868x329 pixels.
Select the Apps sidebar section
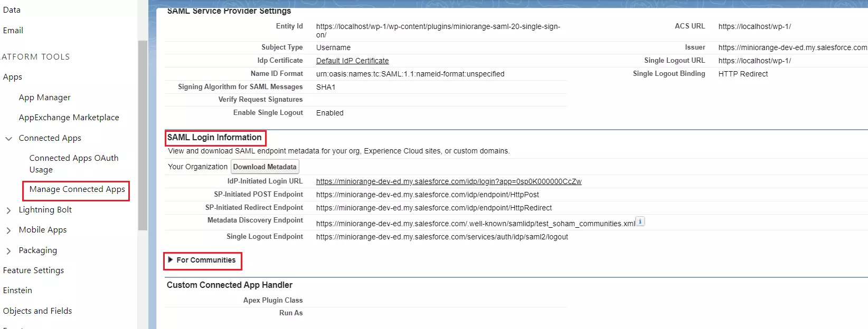[x=13, y=77]
